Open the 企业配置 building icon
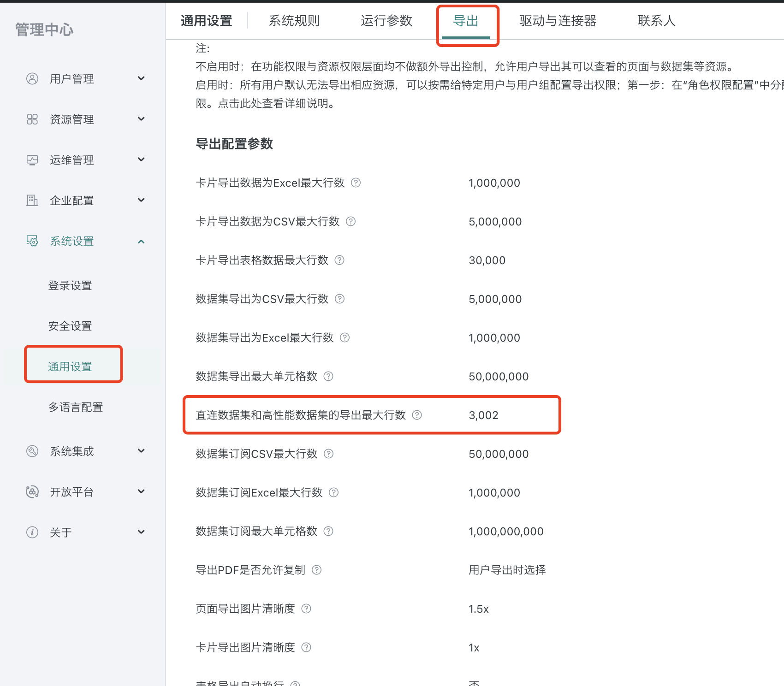 pyautogui.click(x=32, y=200)
